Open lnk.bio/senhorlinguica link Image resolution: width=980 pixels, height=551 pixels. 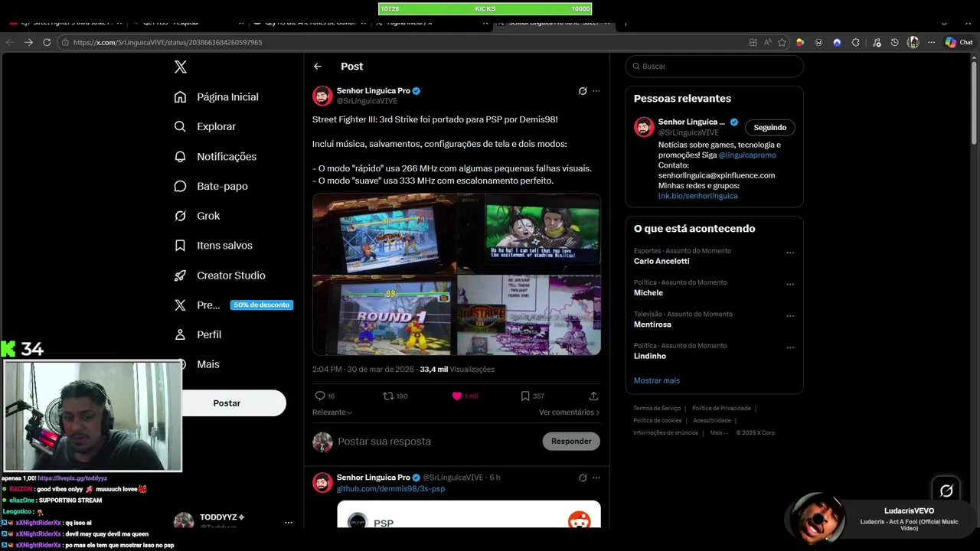[697, 196]
